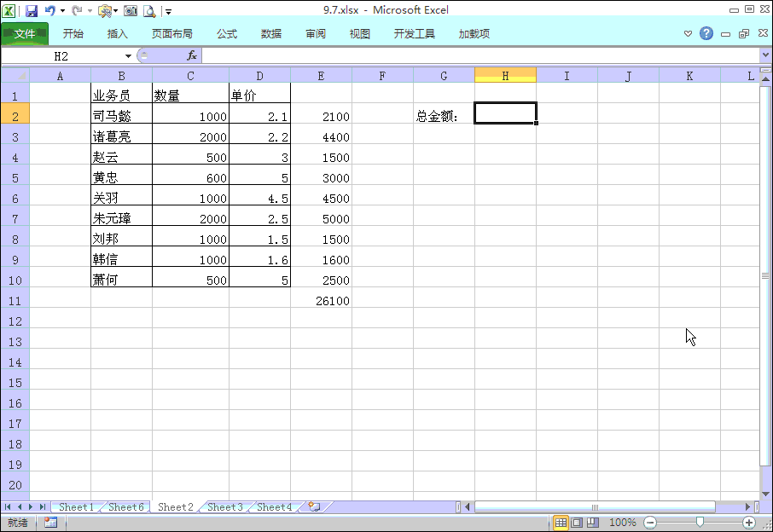Click the Undo arrow icon
The image size is (773, 532).
49,10
